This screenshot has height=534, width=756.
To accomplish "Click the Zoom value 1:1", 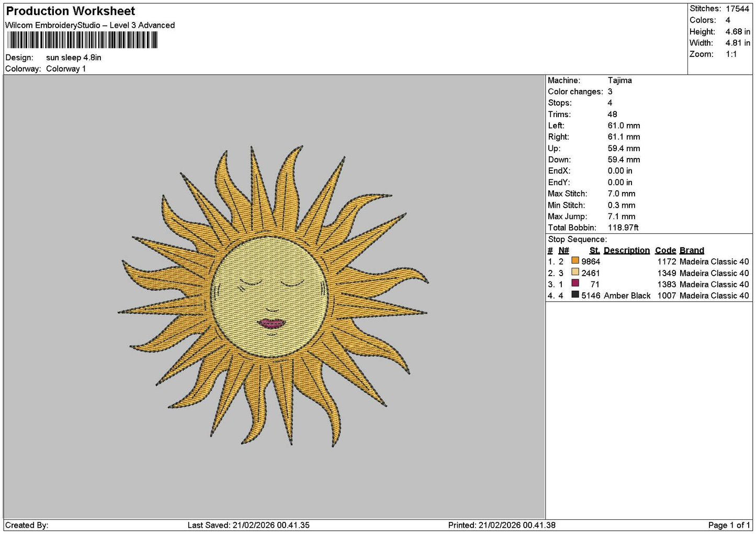I will 731,54.
